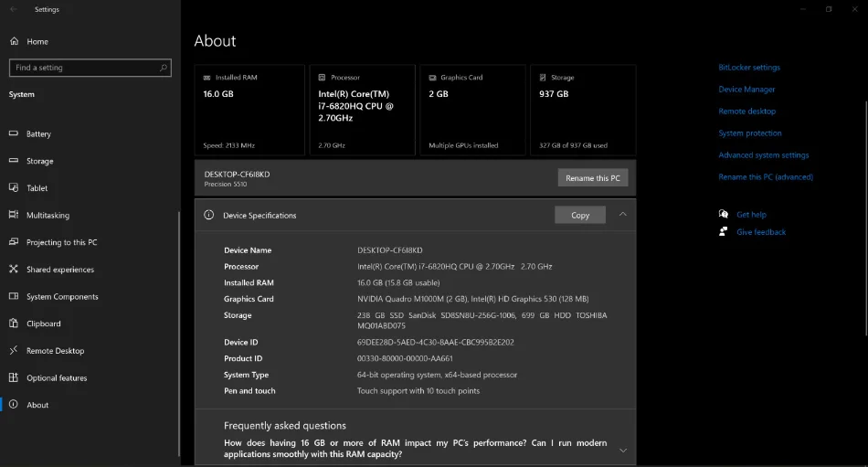
Task: Click the Remote Desktop icon in sidebar
Action: (14, 351)
